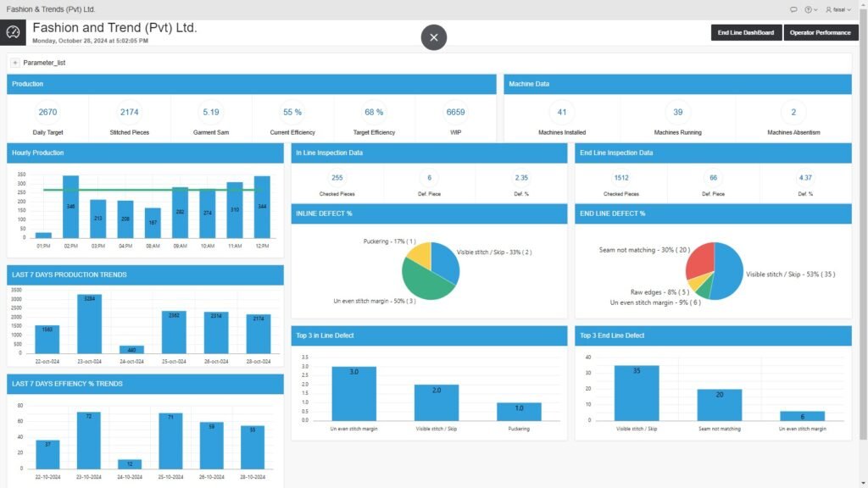
Task: Click the Fashion & Trends (Pvt) Ltd. app title
Action: pyautogui.click(x=51, y=9)
